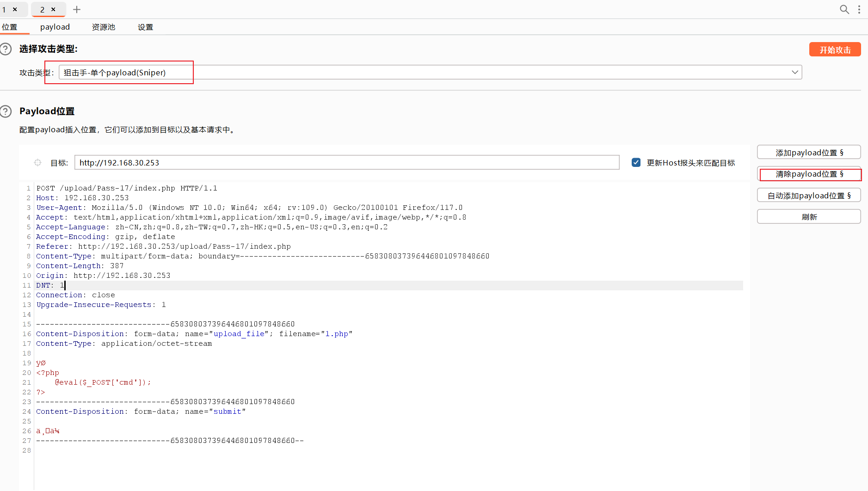Click the yØ line above the PHP code
Image resolution: width=868 pixels, height=491 pixels.
(41, 363)
